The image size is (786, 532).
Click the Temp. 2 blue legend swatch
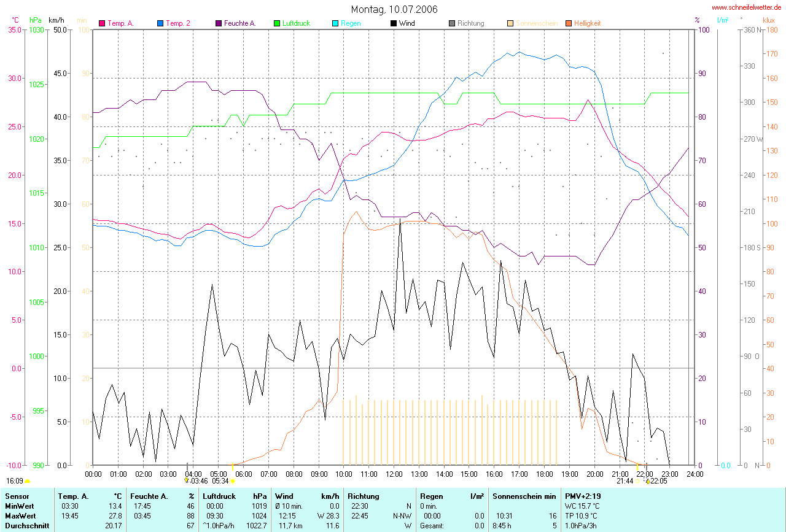click(160, 23)
